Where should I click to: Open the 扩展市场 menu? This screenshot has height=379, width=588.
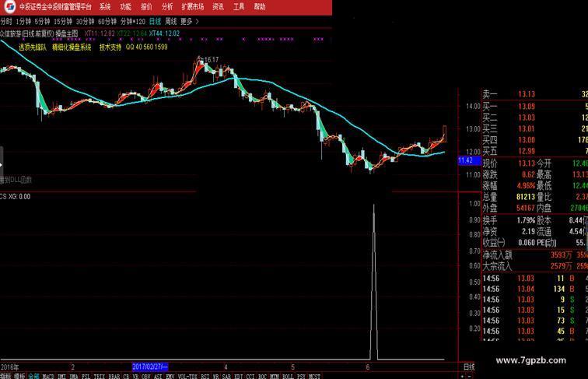coord(192,6)
